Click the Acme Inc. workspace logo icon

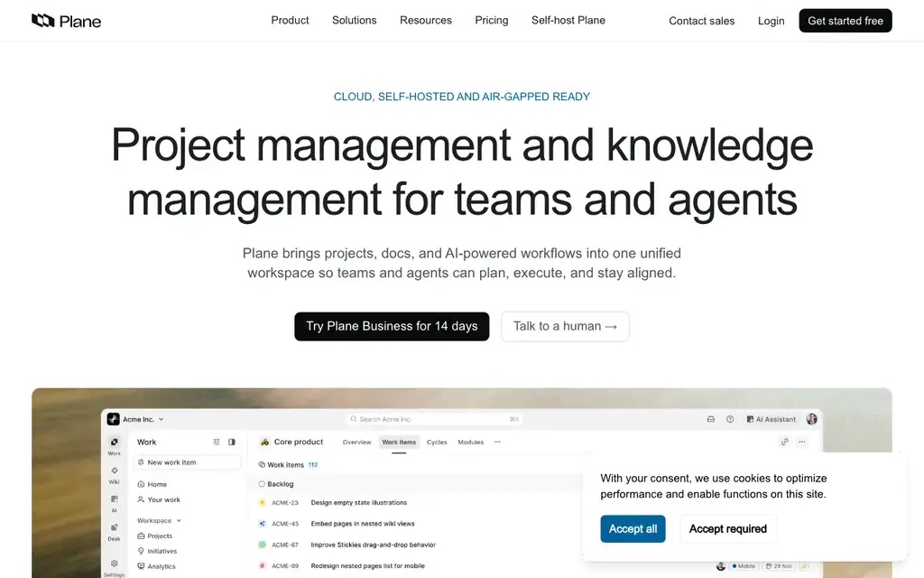113,419
